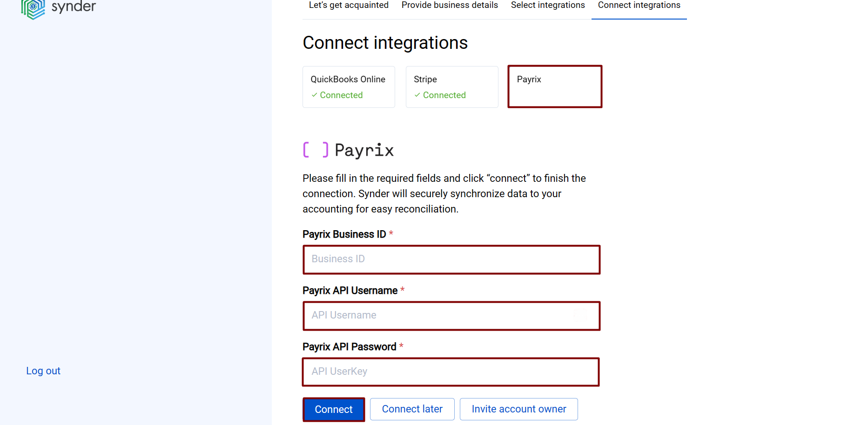Click the green checkmark beside QuickBooks Online

pyautogui.click(x=315, y=95)
